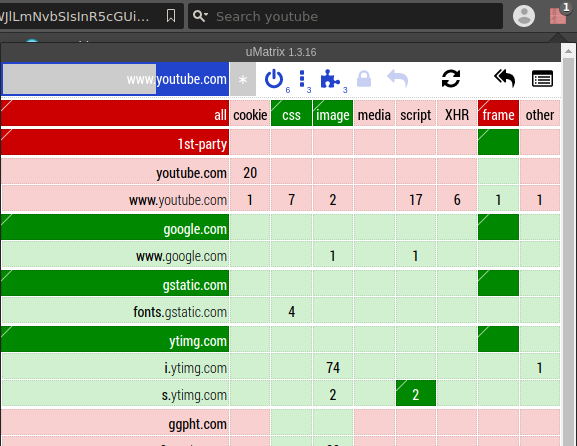Toggle the css column header
577x446 pixels.
click(x=291, y=113)
